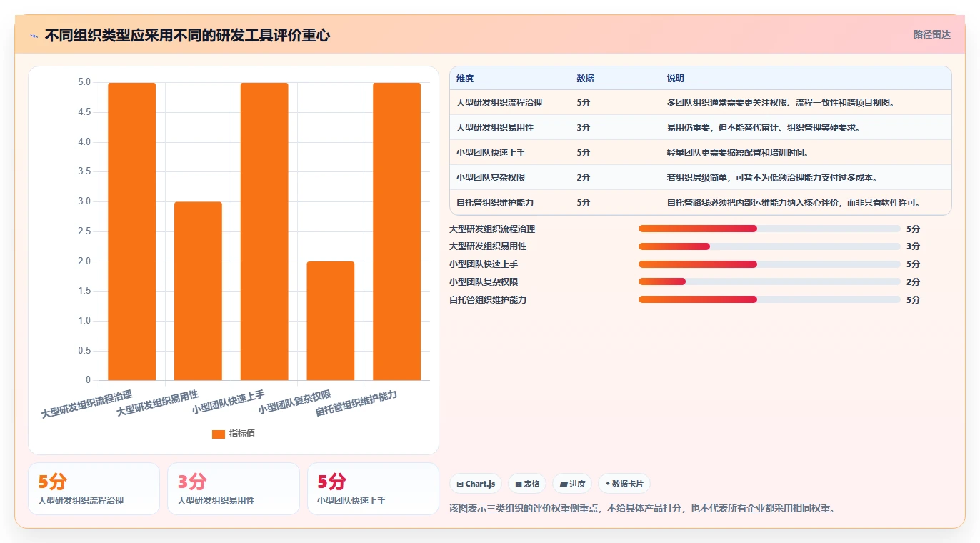
Task: Open the 5分 大型研发组织流程治理 data card
Action: point(94,489)
